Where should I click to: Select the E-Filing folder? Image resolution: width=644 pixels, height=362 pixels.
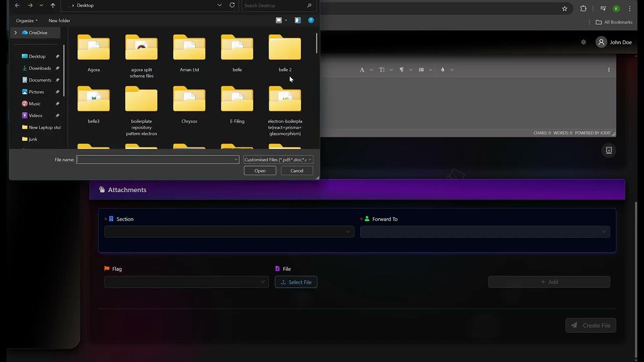point(237,105)
